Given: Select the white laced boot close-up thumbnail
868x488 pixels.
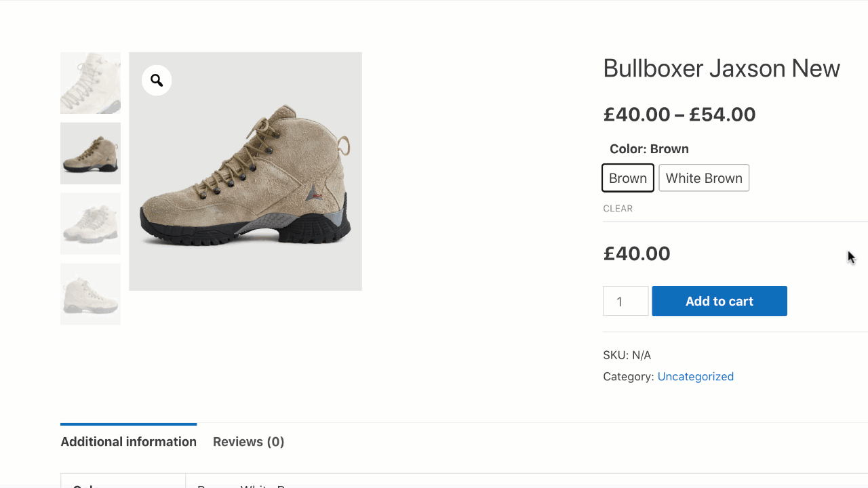Looking at the screenshot, I should click(90, 83).
